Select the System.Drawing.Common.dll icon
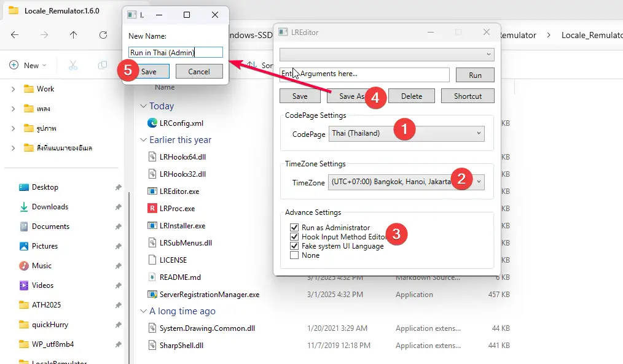 (152, 328)
